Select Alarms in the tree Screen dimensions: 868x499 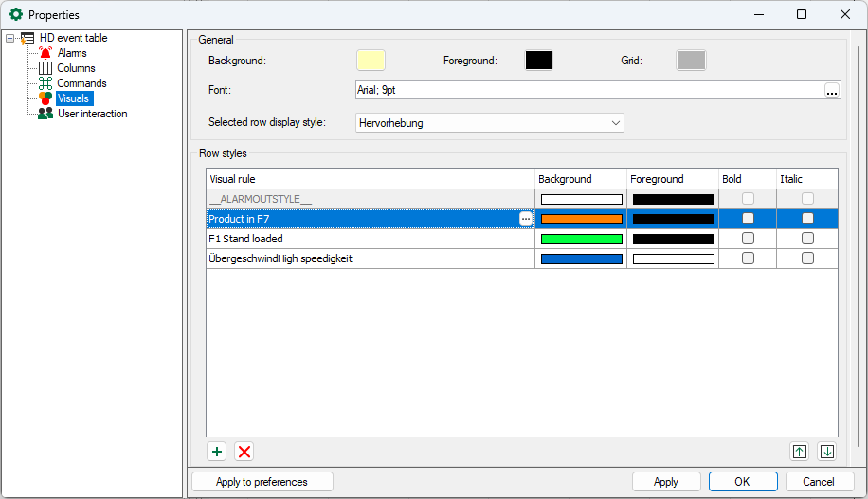click(x=72, y=53)
